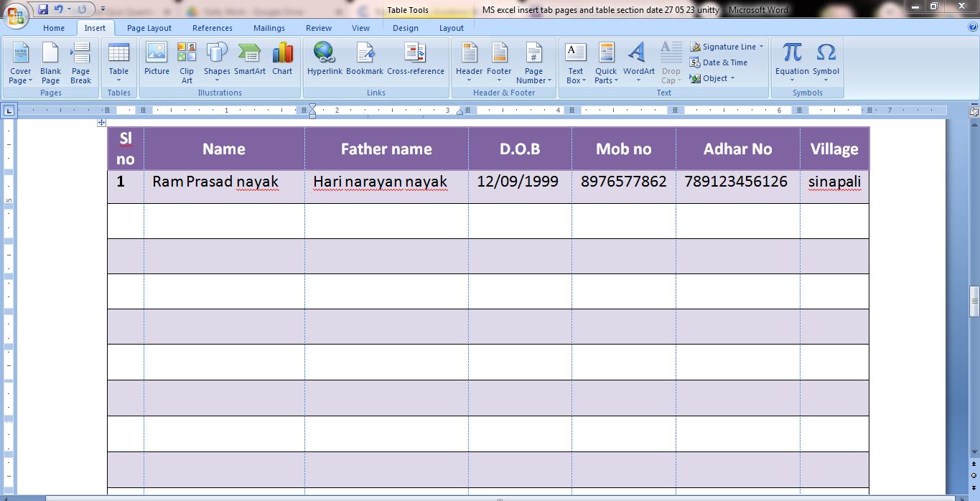The height and width of the screenshot is (501, 980).
Task: Click the table move handle
Action: coord(102,123)
